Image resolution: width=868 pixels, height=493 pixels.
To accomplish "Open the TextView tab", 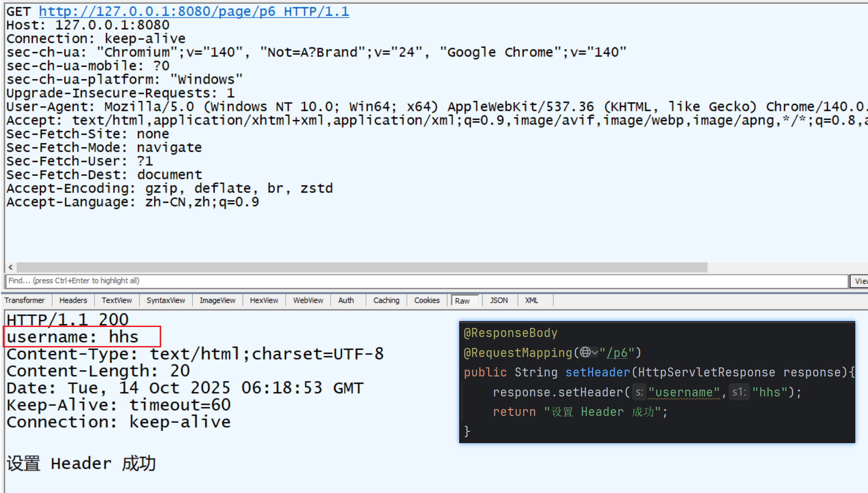I will [117, 300].
